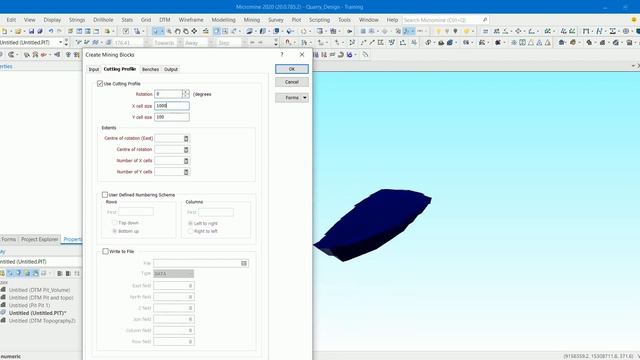Click the Undo arrow icon
The height and width of the screenshot is (360, 640).
click(51, 31)
